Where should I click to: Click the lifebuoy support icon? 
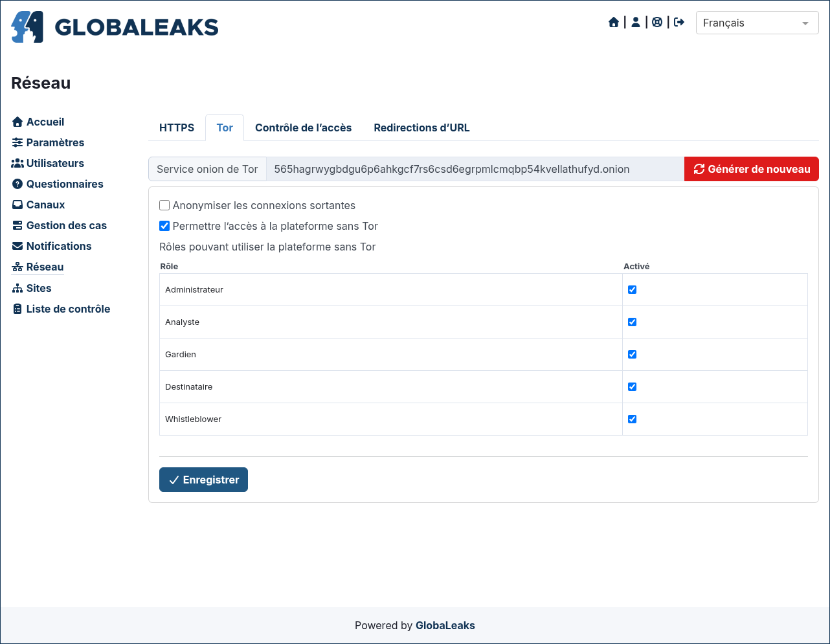point(657,23)
